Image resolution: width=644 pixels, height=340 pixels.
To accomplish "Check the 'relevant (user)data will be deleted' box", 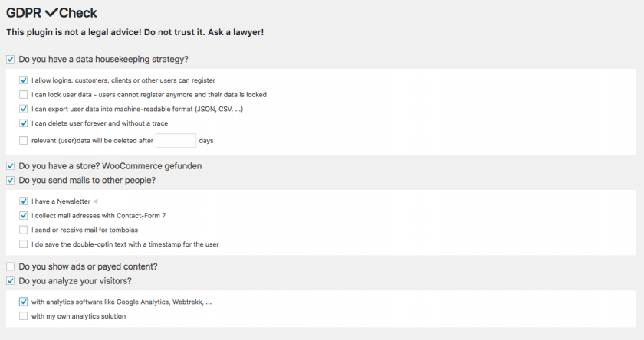I will tap(24, 141).
